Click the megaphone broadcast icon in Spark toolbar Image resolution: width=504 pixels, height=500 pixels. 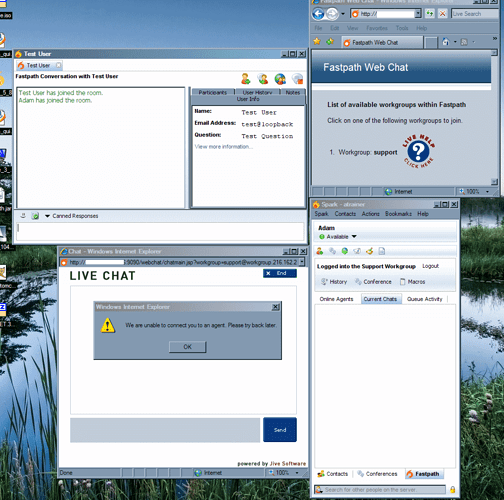pos(357,251)
